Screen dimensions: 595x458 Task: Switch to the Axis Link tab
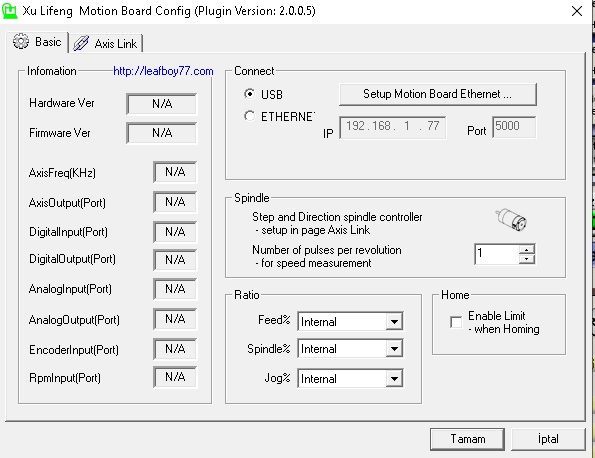click(106, 43)
